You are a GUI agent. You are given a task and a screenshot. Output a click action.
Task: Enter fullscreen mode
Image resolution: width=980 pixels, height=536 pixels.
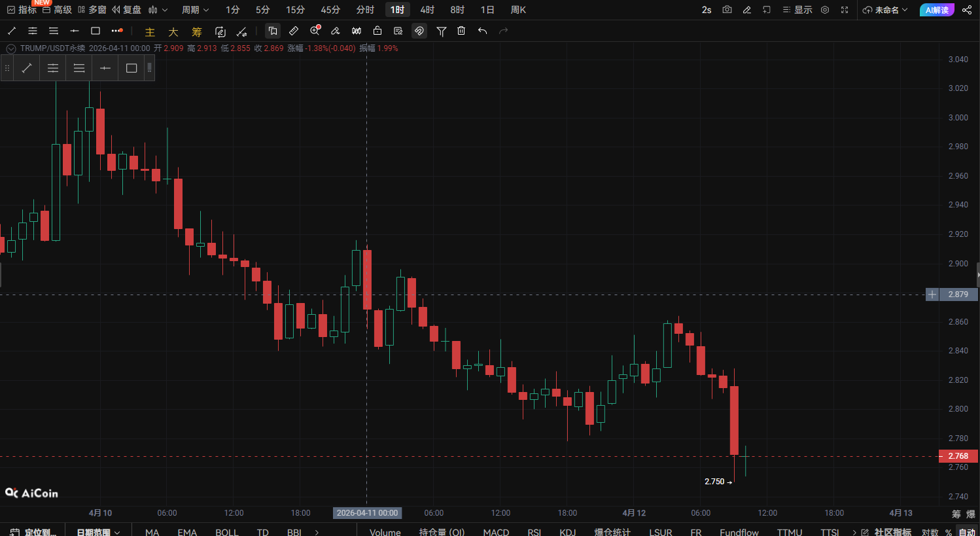845,10
